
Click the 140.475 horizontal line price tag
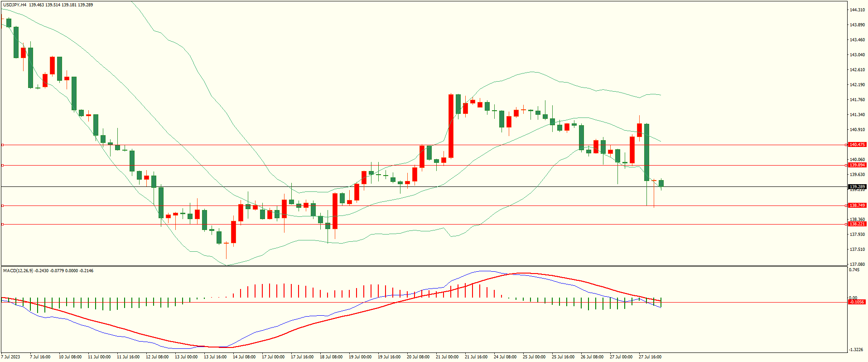coord(857,145)
